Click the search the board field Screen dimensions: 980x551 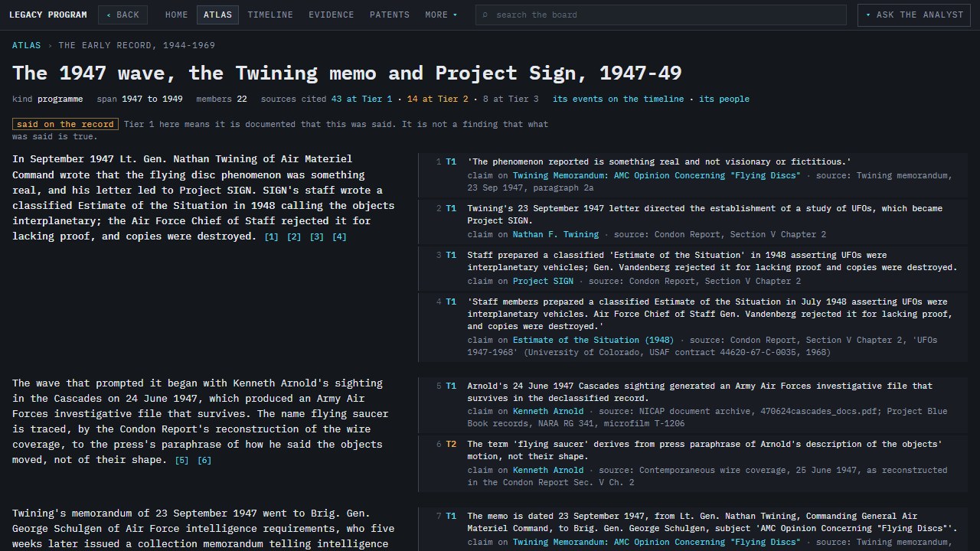tap(661, 15)
